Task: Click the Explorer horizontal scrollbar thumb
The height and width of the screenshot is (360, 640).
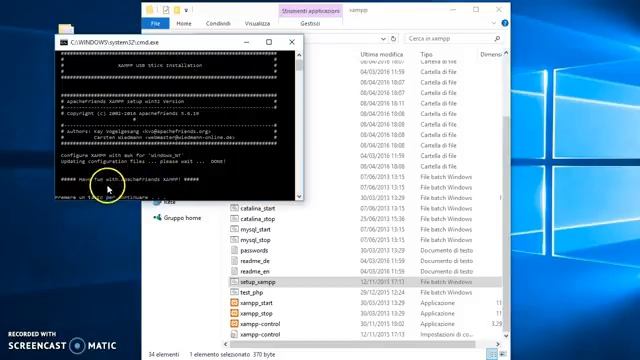Action: 353,344
